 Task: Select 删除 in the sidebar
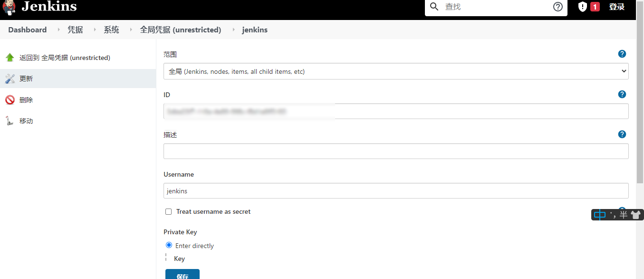tap(26, 100)
